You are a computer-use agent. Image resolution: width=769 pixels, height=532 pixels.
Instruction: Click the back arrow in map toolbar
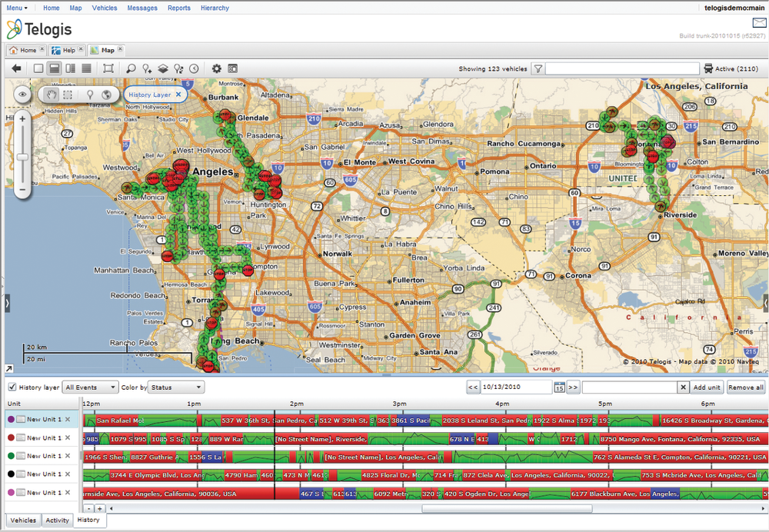[16, 68]
